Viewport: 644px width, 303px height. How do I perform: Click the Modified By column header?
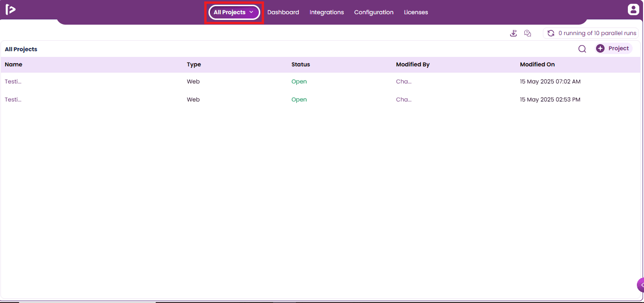(x=413, y=64)
